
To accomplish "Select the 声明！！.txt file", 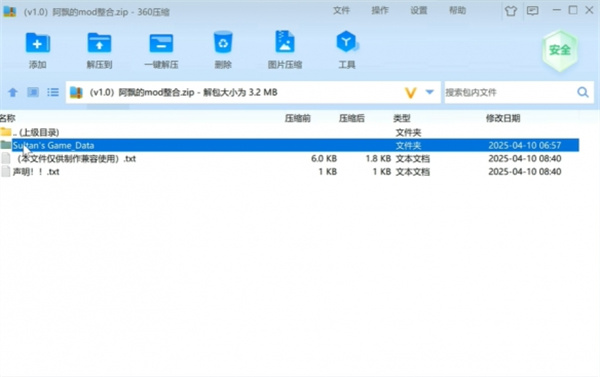I will coord(289,171).
